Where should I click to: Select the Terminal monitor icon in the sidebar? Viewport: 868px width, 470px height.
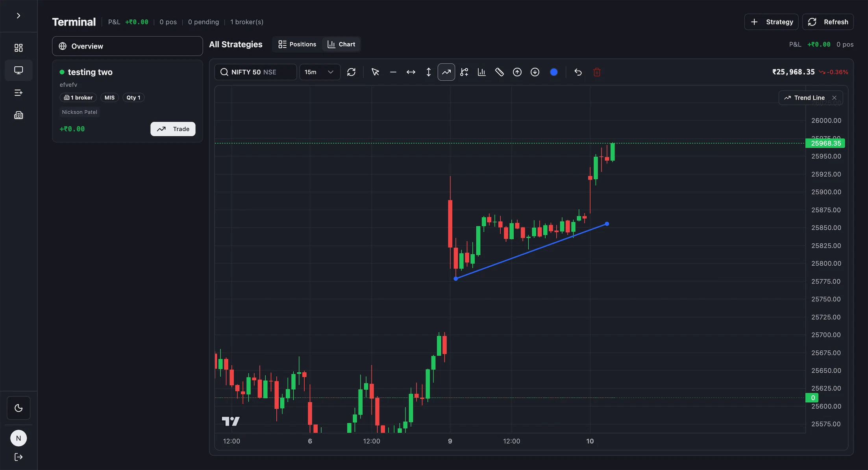(19, 70)
